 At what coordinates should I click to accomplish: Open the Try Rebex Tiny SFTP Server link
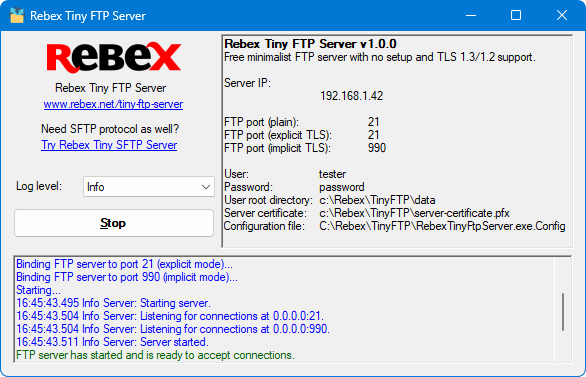(x=109, y=145)
